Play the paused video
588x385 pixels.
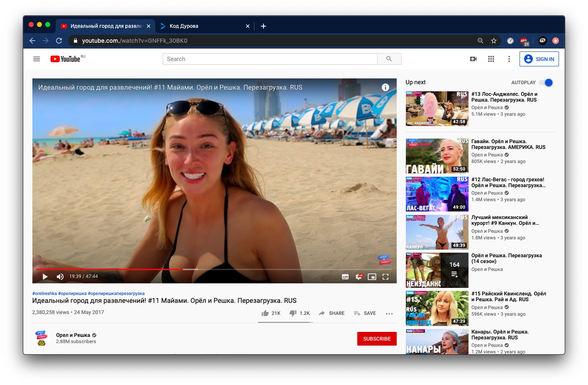coord(45,277)
